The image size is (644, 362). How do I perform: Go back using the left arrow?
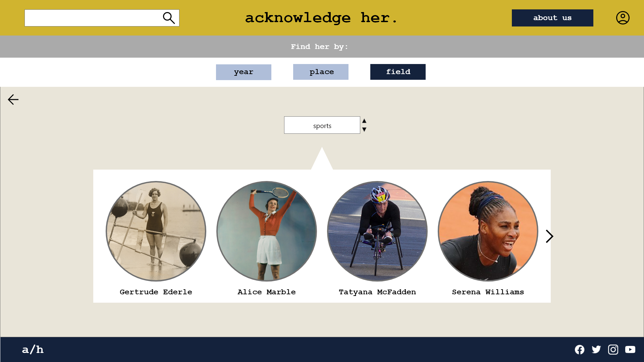pyautogui.click(x=13, y=100)
